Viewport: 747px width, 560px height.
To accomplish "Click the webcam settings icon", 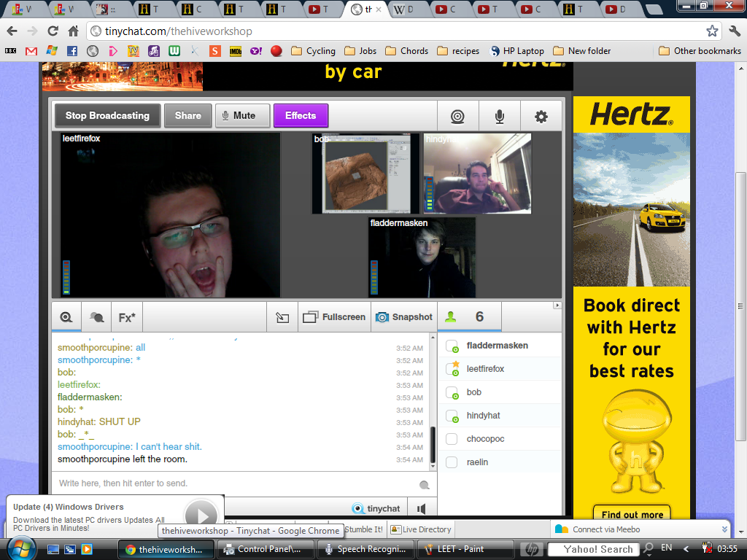I will pos(457,116).
